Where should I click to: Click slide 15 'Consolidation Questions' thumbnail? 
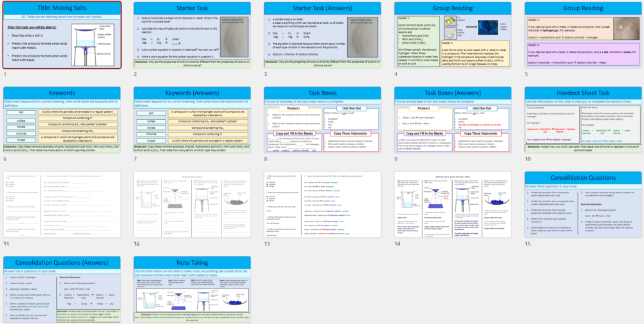583,204
